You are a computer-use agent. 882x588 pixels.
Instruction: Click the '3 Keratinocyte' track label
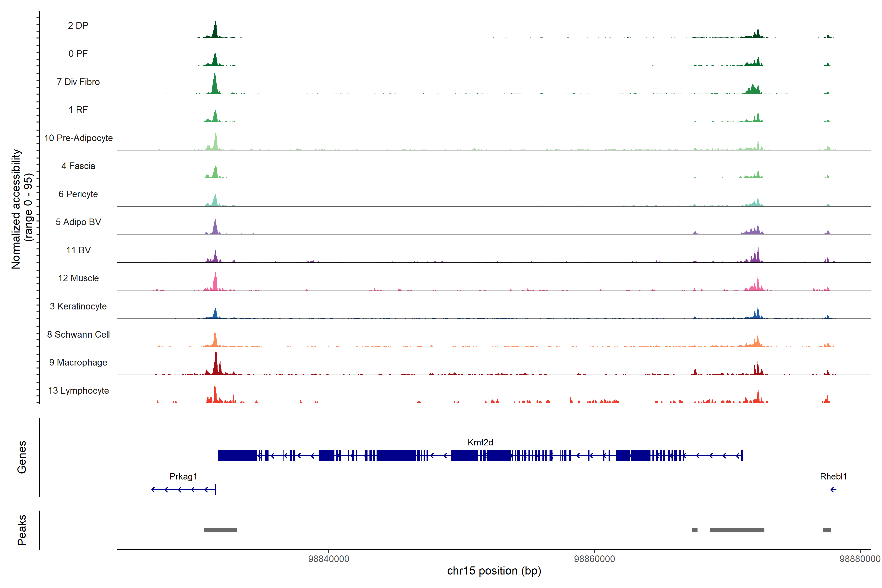coord(78,306)
